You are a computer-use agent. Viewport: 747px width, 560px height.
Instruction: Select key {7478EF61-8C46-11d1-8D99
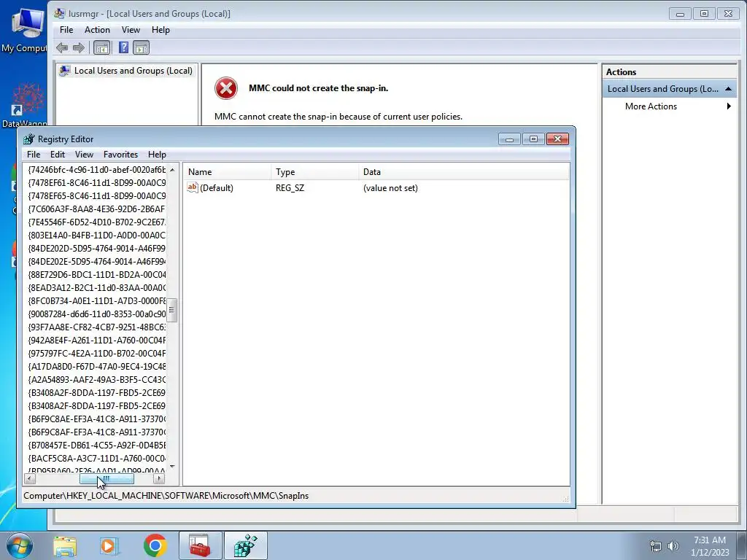[x=97, y=183]
